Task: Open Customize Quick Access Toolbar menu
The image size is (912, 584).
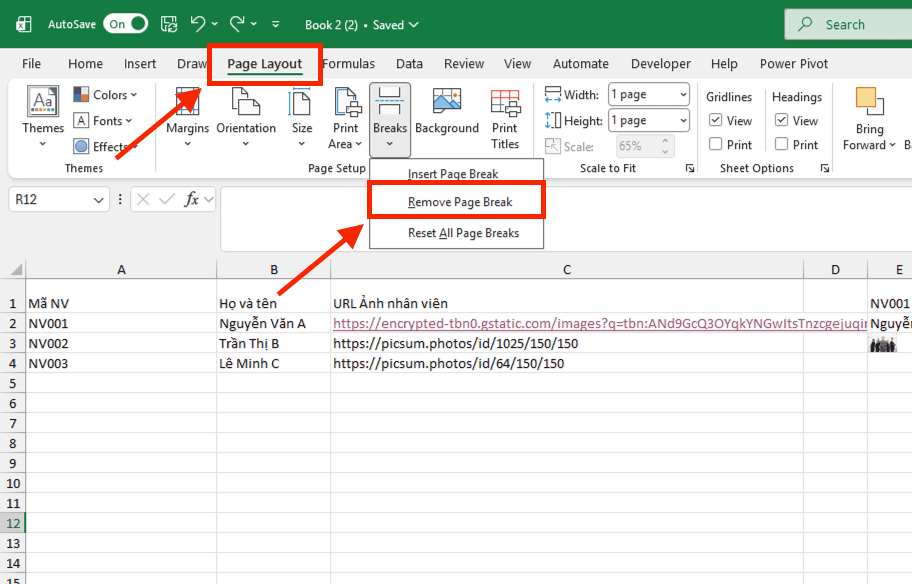Action: pos(276,24)
